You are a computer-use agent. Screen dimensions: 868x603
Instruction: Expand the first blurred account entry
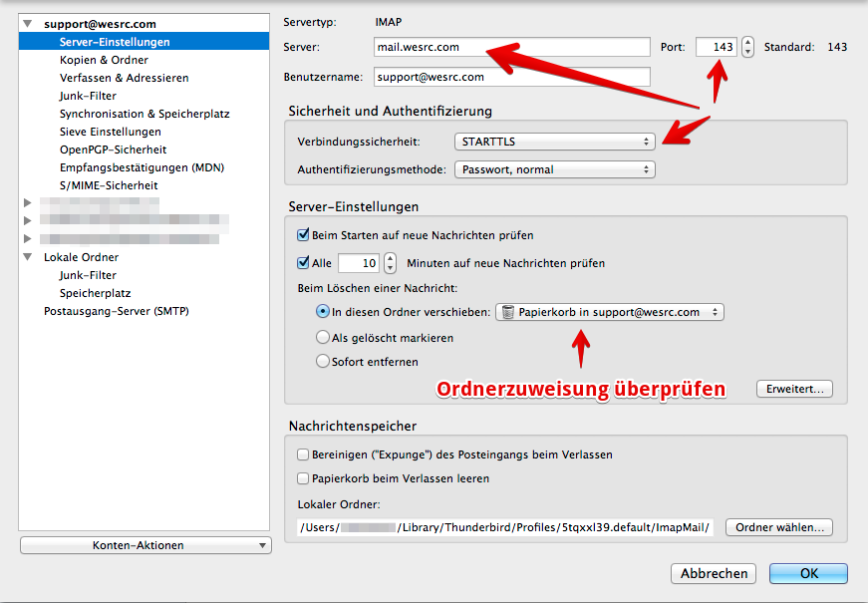click(27, 202)
